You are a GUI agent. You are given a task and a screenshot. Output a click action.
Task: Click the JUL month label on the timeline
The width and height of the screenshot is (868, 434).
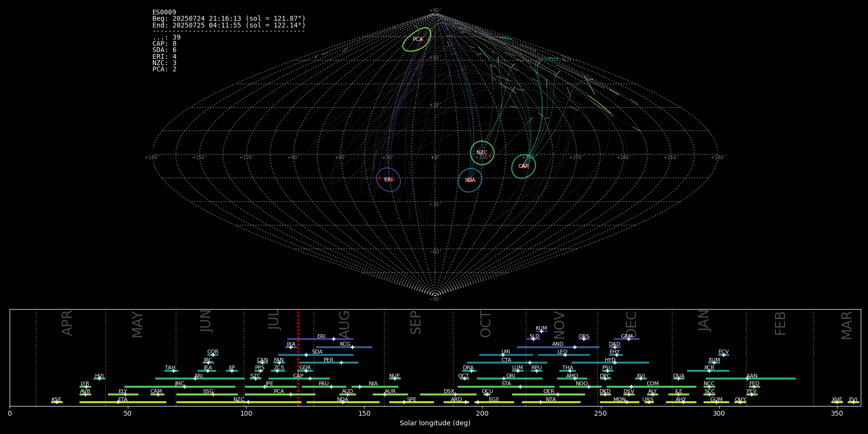click(273, 320)
